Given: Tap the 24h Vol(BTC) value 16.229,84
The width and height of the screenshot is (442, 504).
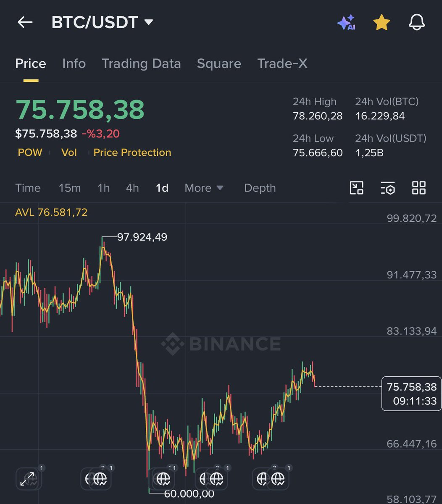Looking at the screenshot, I should (x=380, y=116).
